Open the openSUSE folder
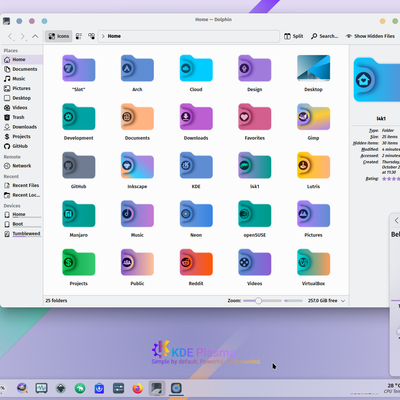The width and height of the screenshot is (400, 400). (255, 214)
